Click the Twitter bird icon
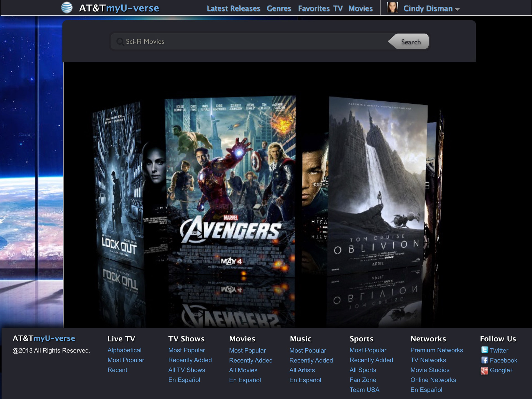 tap(484, 350)
